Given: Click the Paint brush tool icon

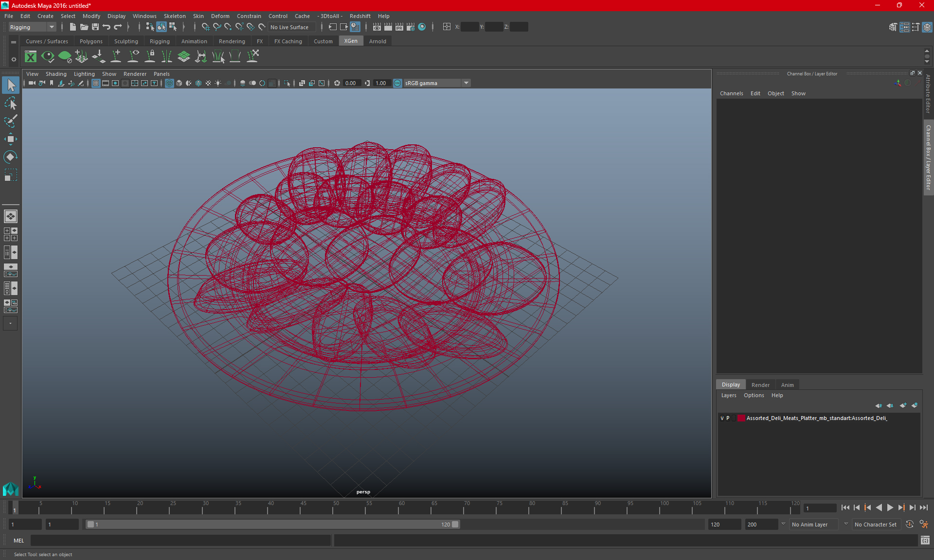Looking at the screenshot, I should pyautogui.click(x=10, y=121).
